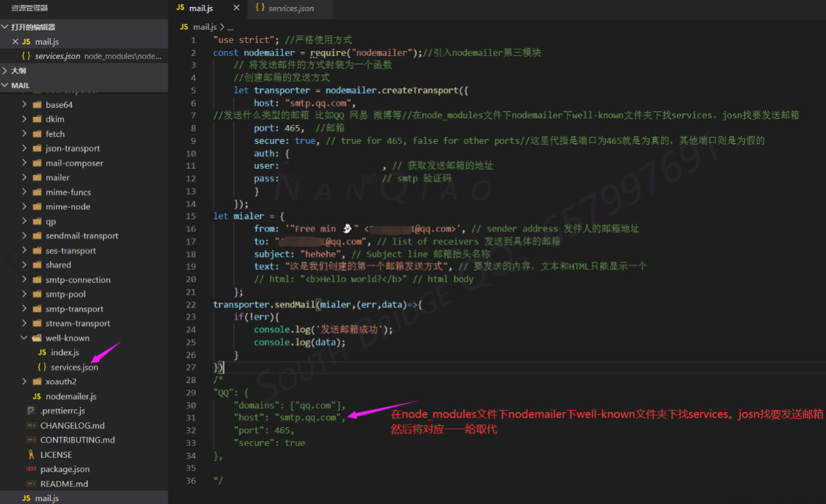Click the markdown icon of CONTRIBUTING.md
Screen dimensions: 826x504
[32, 440]
